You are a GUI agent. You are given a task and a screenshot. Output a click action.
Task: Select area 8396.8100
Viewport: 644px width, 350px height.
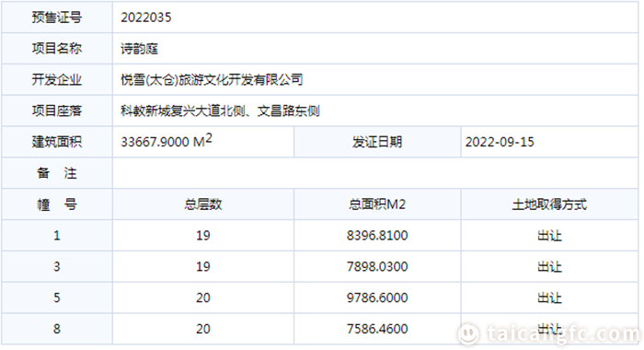(x=377, y=236)
